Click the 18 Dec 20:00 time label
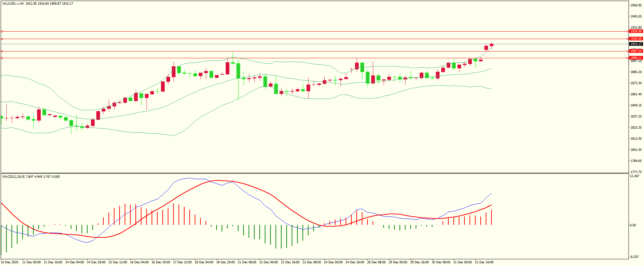644x266 pixels. point(225,262)
